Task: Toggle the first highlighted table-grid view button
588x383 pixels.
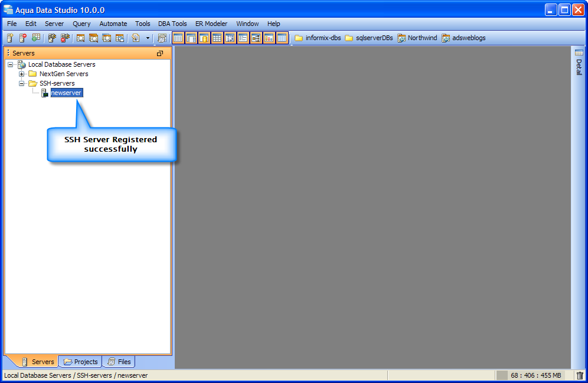Action: (178, 38)
